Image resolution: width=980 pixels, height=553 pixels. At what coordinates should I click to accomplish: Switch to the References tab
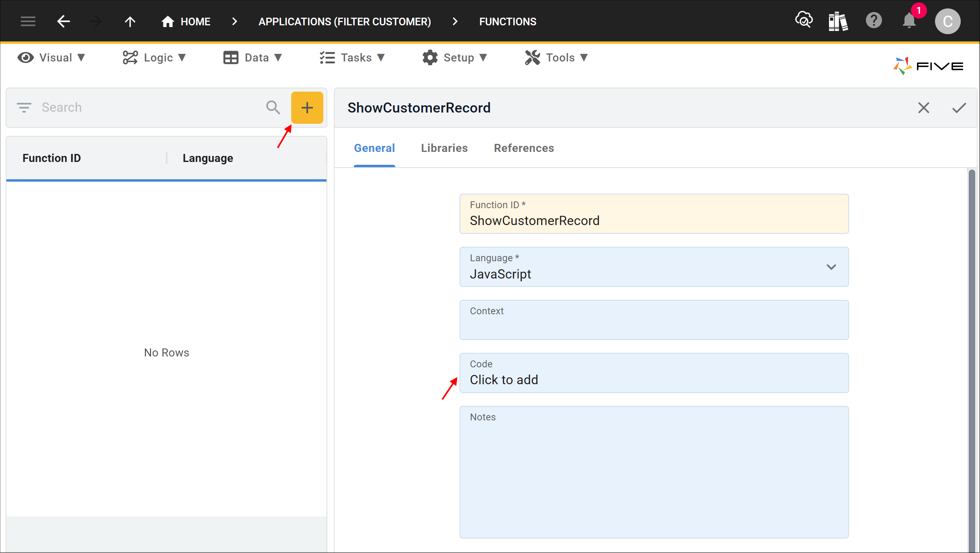tap(524, 148)
